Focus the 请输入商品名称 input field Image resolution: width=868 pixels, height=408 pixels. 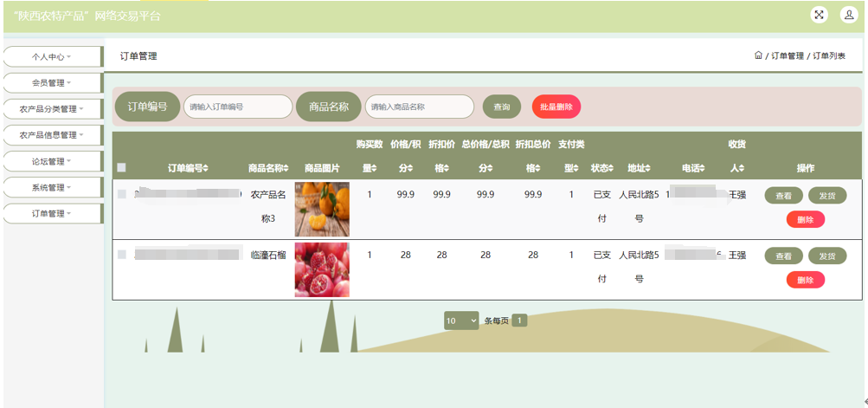pos(420,107)
